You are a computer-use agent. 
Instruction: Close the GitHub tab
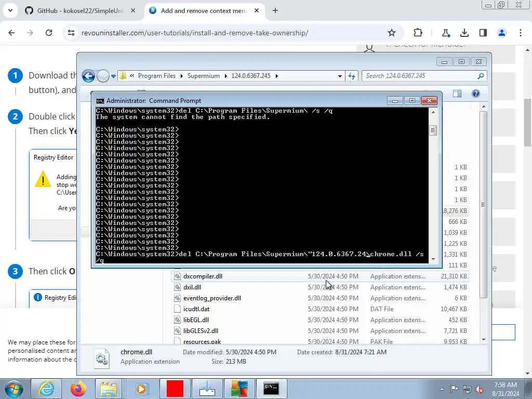[133, 10]
